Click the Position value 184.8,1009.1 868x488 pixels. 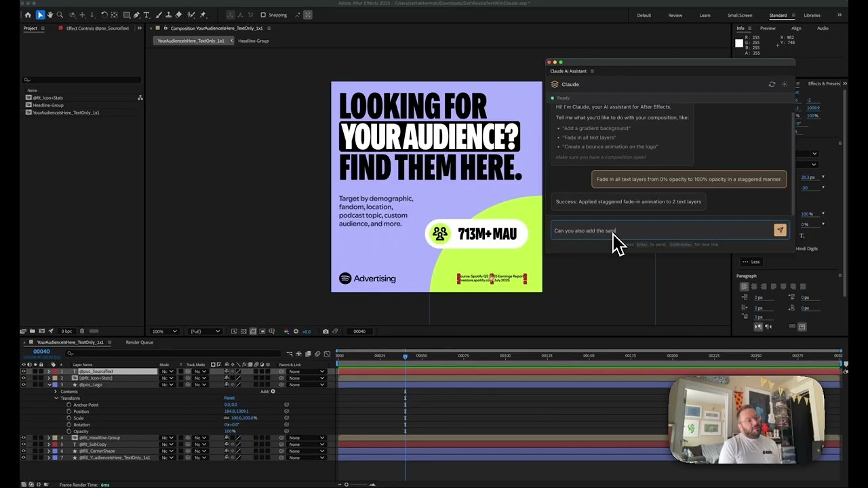pos(237,411)
